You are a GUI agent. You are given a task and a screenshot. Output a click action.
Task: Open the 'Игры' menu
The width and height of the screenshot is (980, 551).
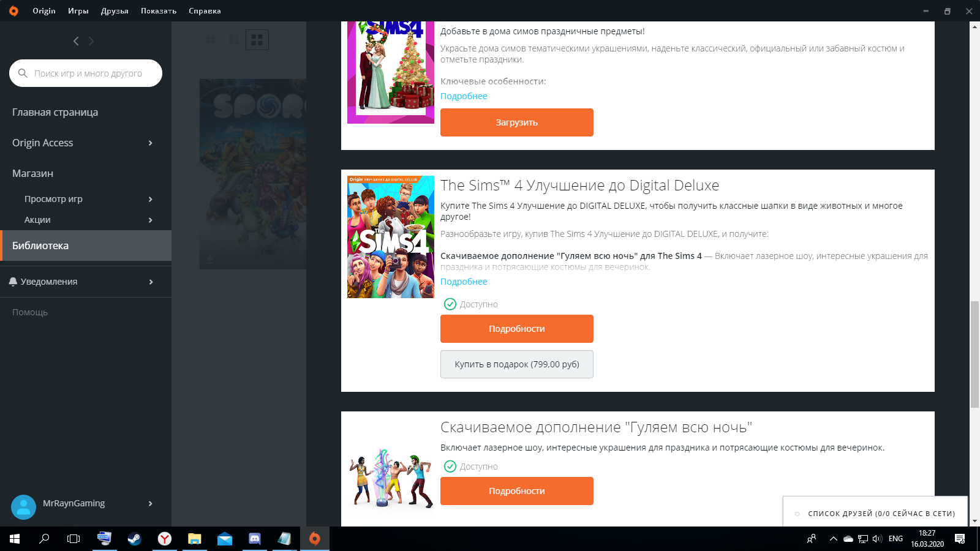point(78,11)
